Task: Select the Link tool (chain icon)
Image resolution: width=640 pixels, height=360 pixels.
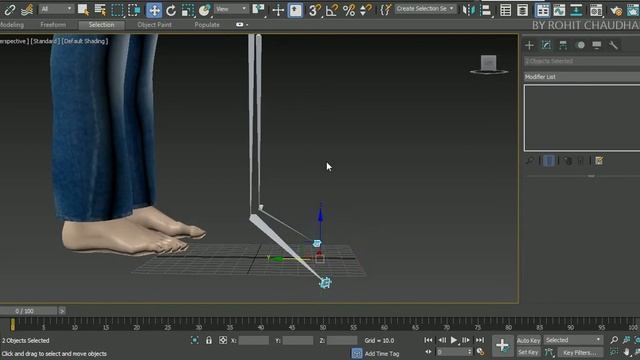Action: (10, 10)
